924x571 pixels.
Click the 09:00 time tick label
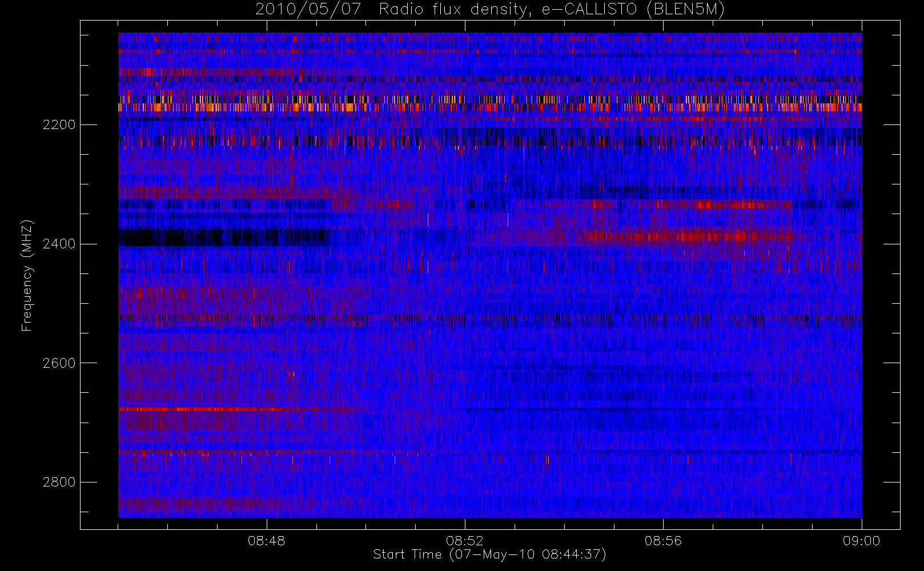pos(861,541)
